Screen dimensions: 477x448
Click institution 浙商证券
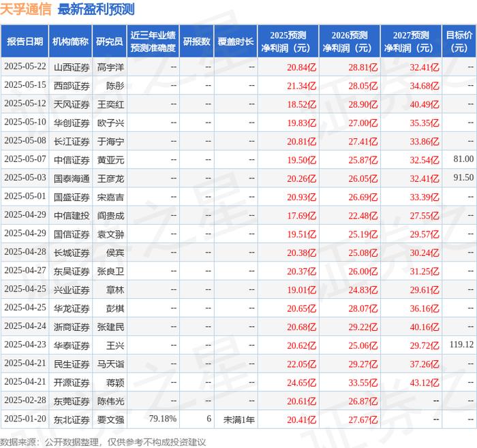72,327
